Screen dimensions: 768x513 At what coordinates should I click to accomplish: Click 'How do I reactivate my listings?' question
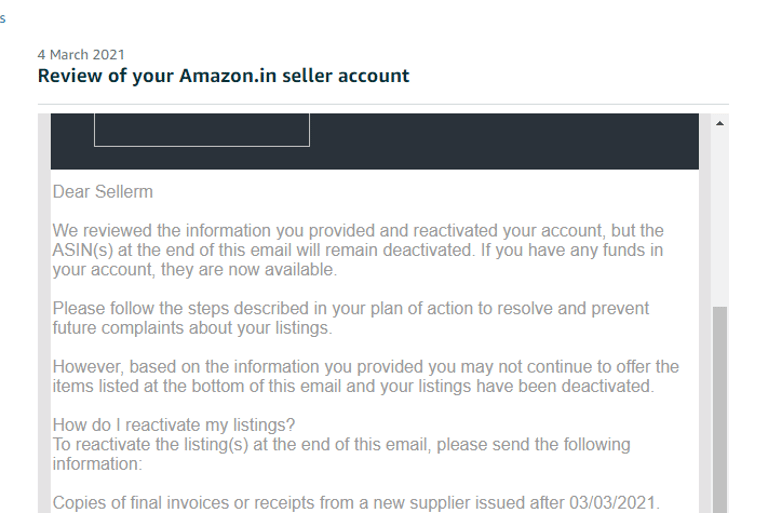175,424
